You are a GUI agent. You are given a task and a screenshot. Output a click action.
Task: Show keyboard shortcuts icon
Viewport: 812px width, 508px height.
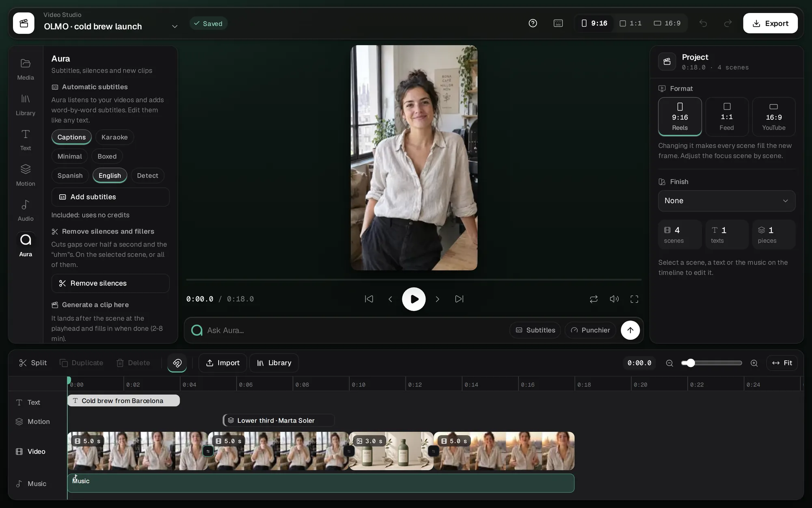click(558, 23)
